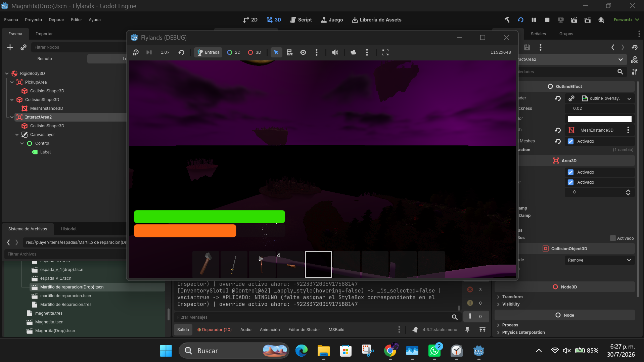Open WhatsApp from the taskbar
Screen dimensions: 644x362
pyautogui.click(x=434, y=351)
